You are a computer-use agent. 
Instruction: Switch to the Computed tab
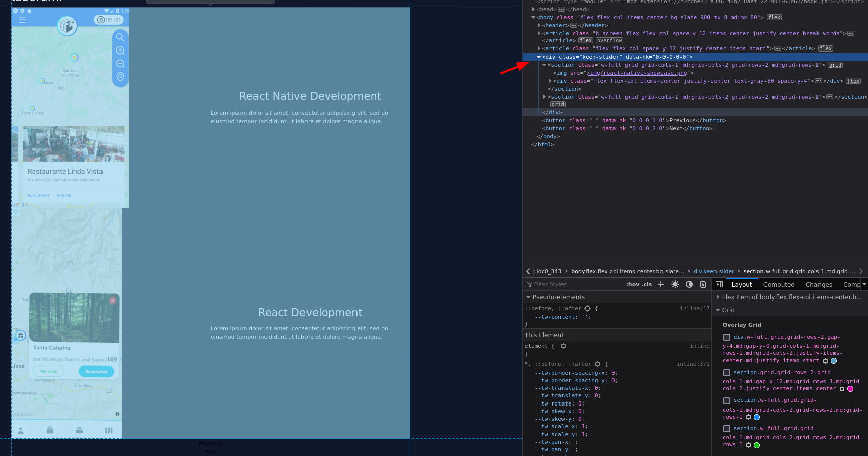coord(779,285)
